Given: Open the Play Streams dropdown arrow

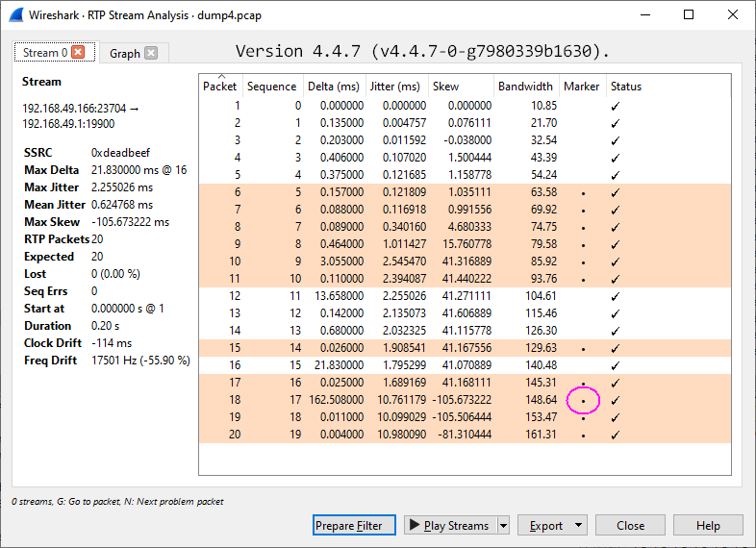Looking at the screenshot, I should pos(503,525).
